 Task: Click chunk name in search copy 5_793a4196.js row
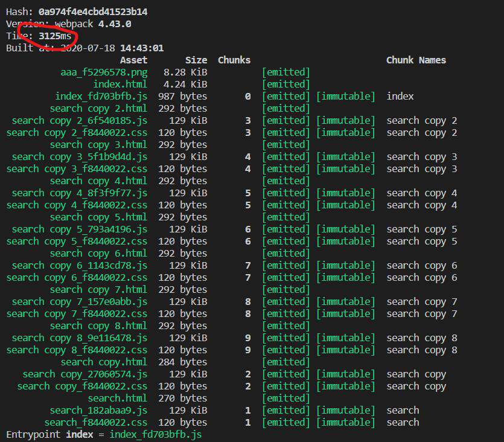(422, 229)
